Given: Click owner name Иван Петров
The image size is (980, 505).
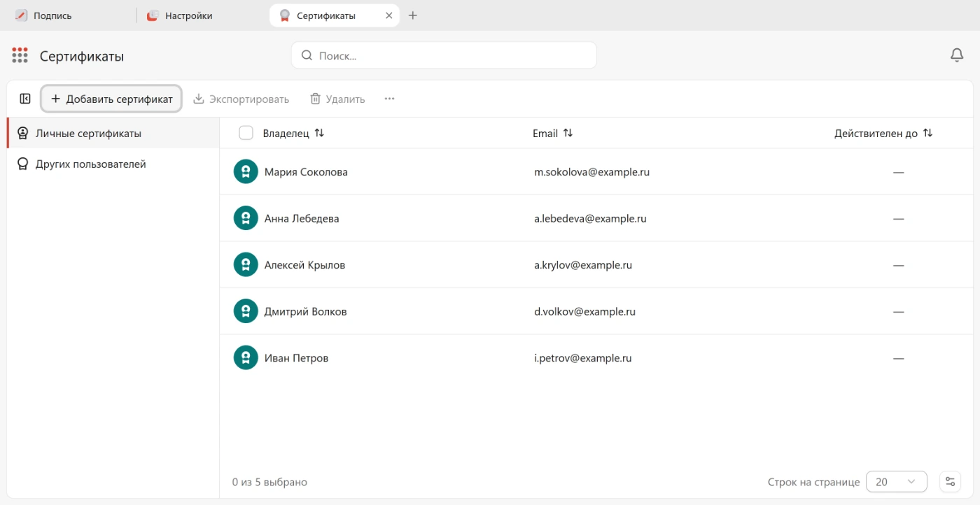Looking at the screenshot, I should pyautogui.click(x=296, y=358).
